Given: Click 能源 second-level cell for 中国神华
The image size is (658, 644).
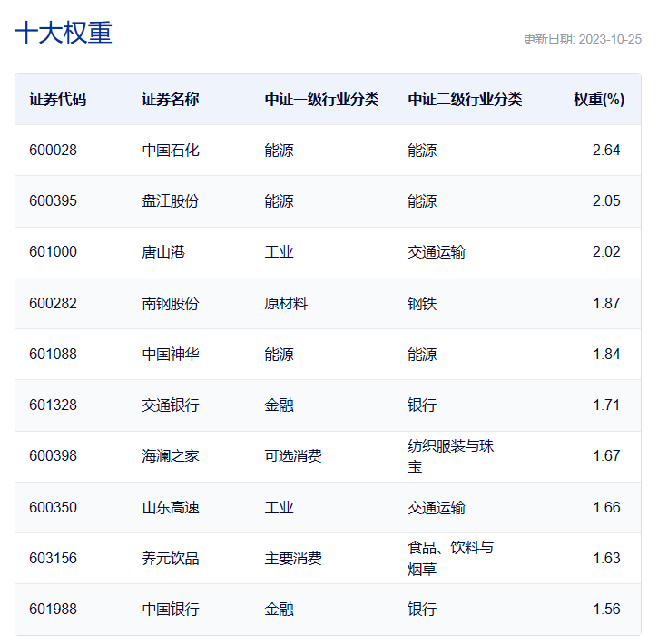Looking at the screenshot, I should tap(422, 355).
